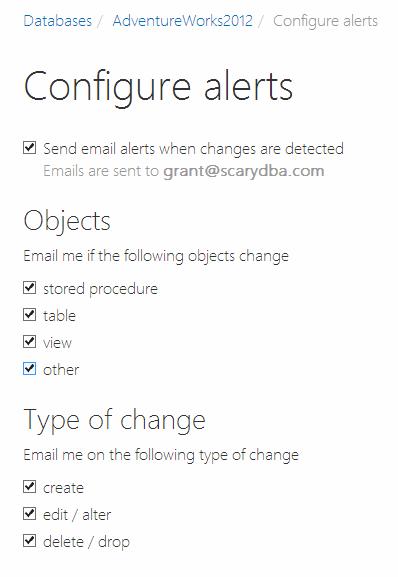Open the Databases breadcrumb link

click(x=58, y=21)
